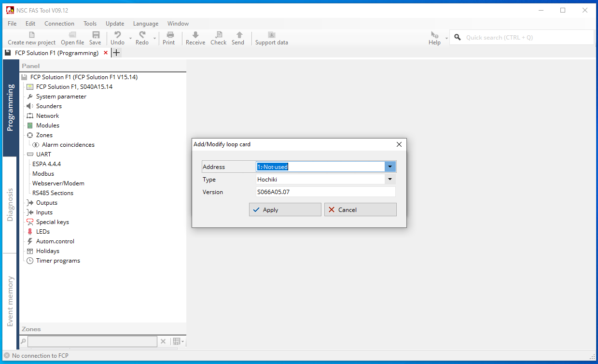This screenshot has width=598, height=364.
Task: Open the Update menu
Action: 115,23
